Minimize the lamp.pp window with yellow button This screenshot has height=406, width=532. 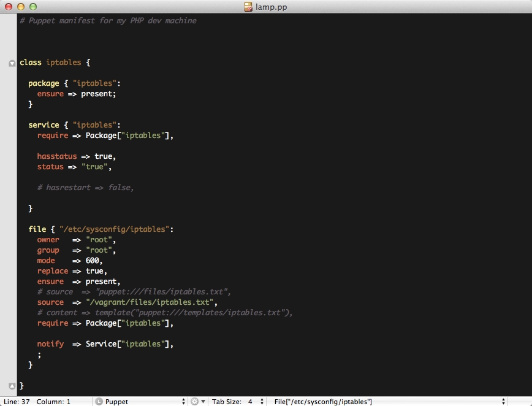(x=21, y=7)
